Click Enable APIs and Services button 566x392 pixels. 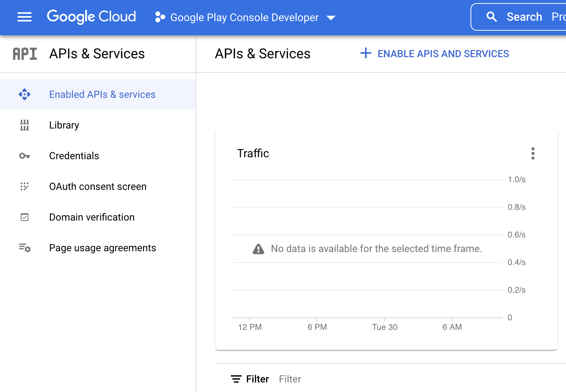[435, 54]
